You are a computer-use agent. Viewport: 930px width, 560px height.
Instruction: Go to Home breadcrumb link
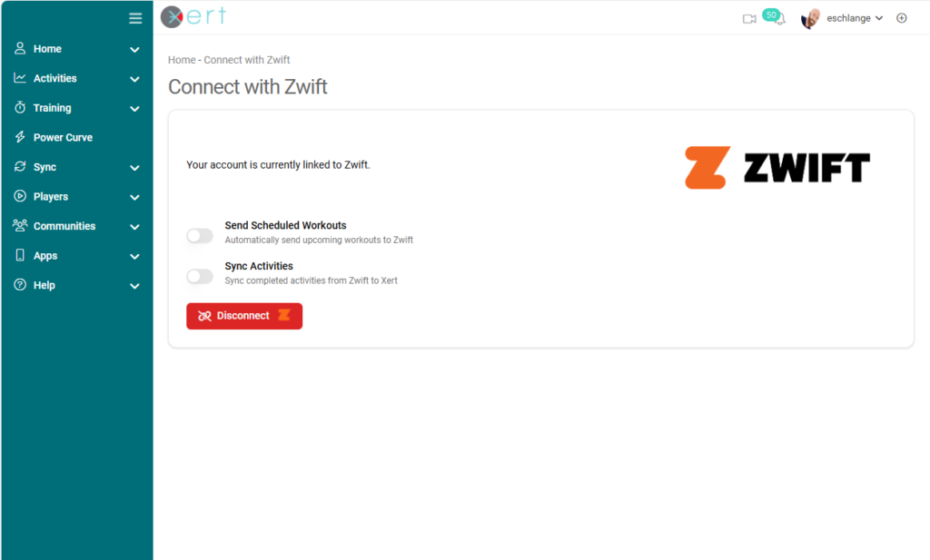182,60
